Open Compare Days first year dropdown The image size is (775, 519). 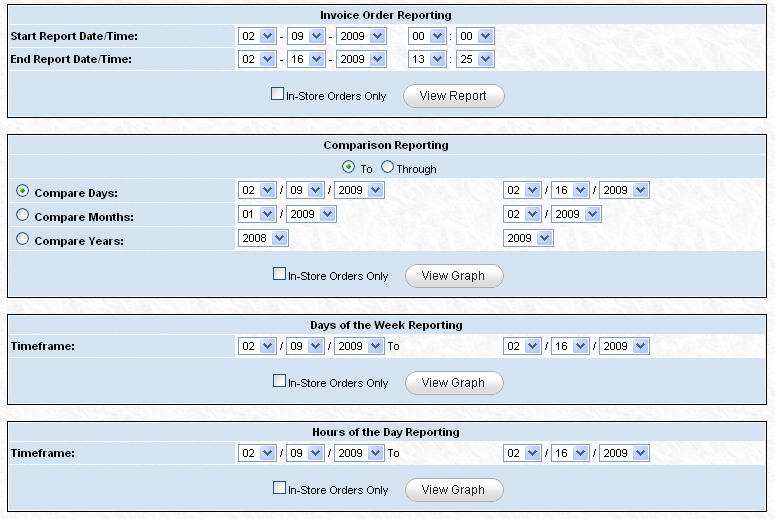coord(360,190)
